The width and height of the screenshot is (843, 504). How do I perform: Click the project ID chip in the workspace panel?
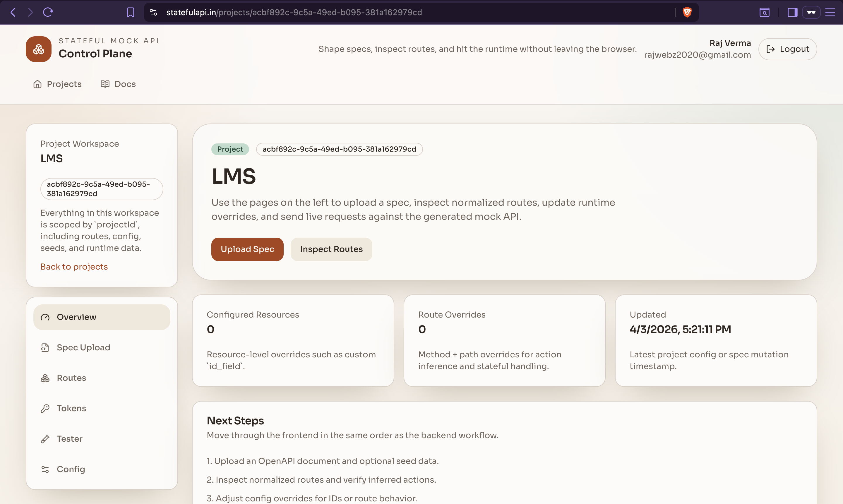point(102,189)
